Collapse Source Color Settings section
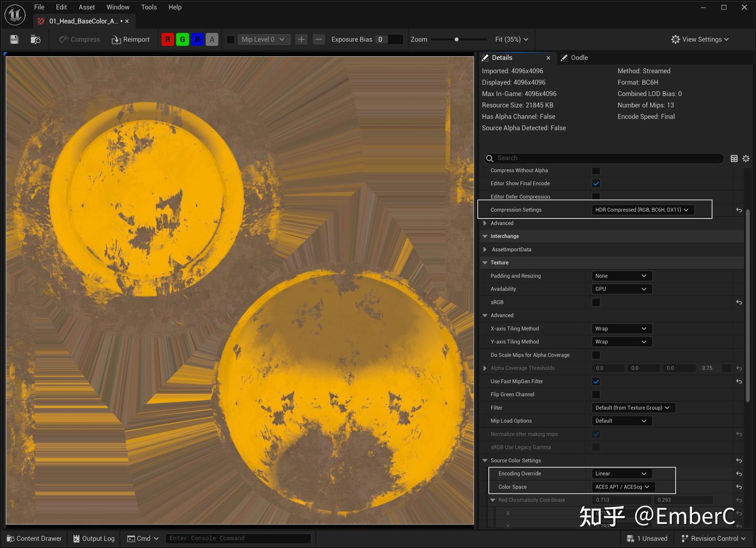The height and width of the screenshot is (548, 756). tap(485, 460)
